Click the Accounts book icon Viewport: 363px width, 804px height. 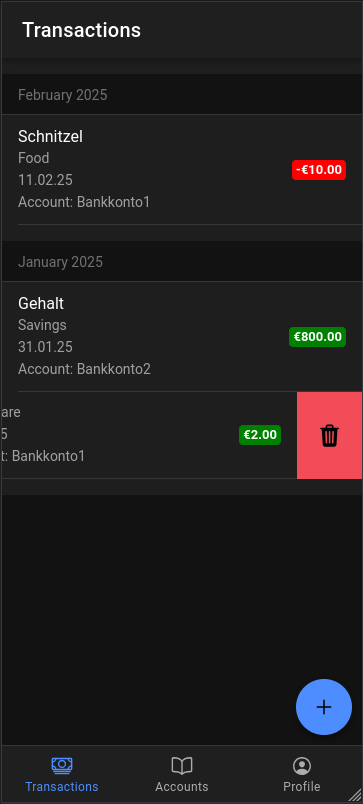[x=182, y=766]
